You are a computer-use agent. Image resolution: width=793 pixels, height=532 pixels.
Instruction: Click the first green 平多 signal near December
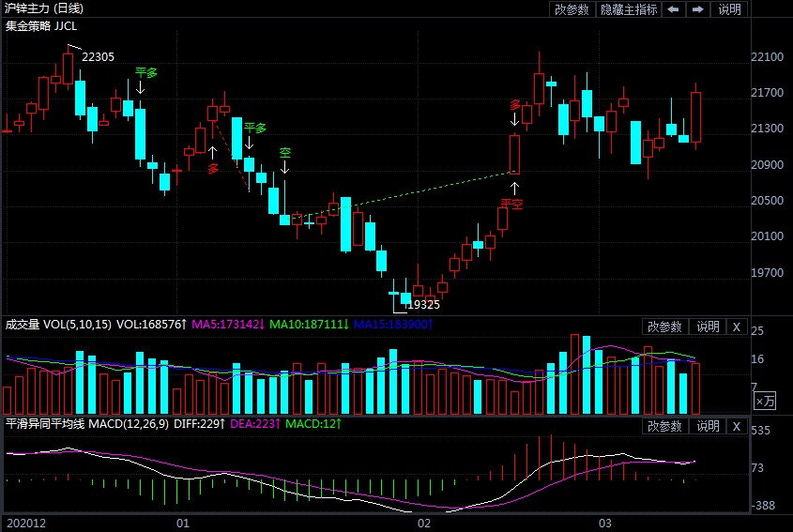146,73
